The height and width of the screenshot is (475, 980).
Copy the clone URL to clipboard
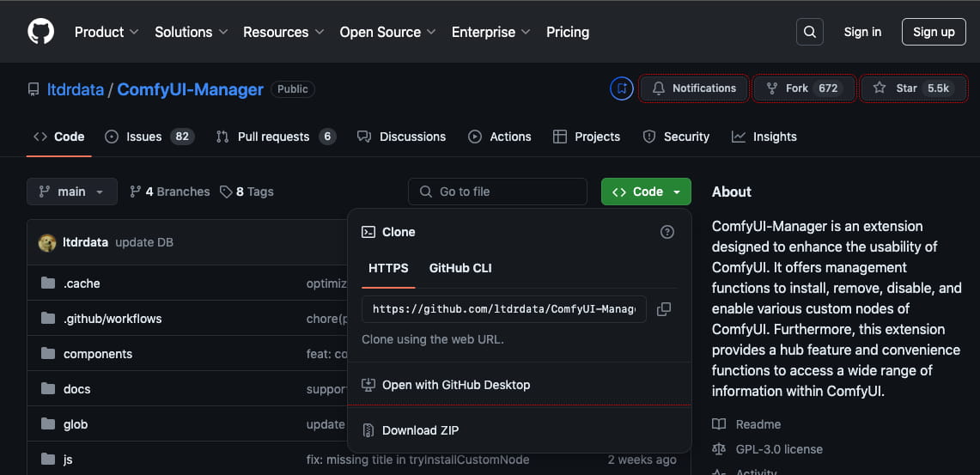click(x=664, y=309)
